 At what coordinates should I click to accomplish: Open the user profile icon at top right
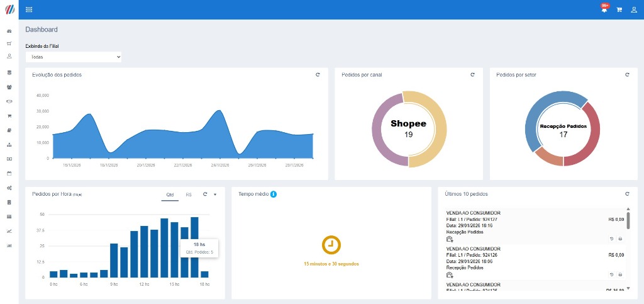[633, 10]
